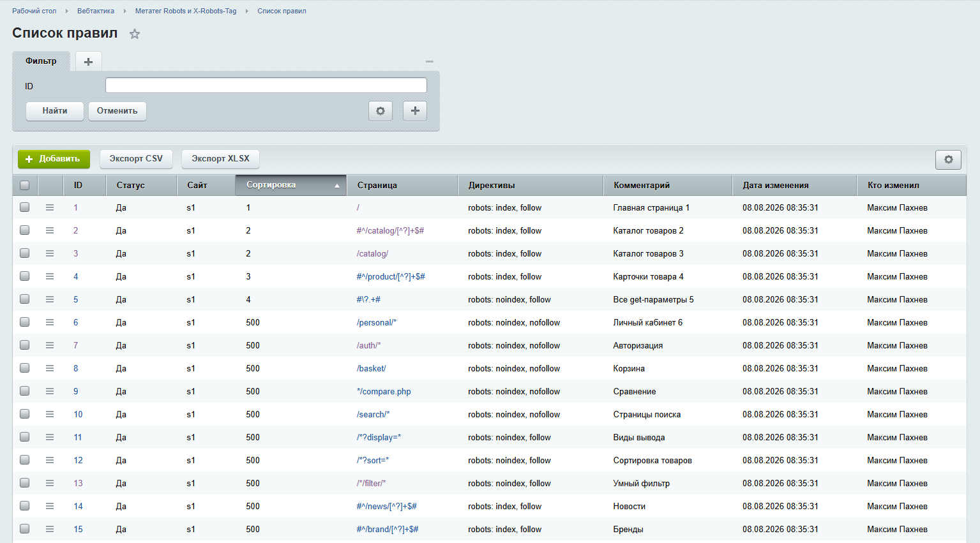The image size is (980, 543).
Task: Click the green Добавить button
Action: tap(54, 159)
